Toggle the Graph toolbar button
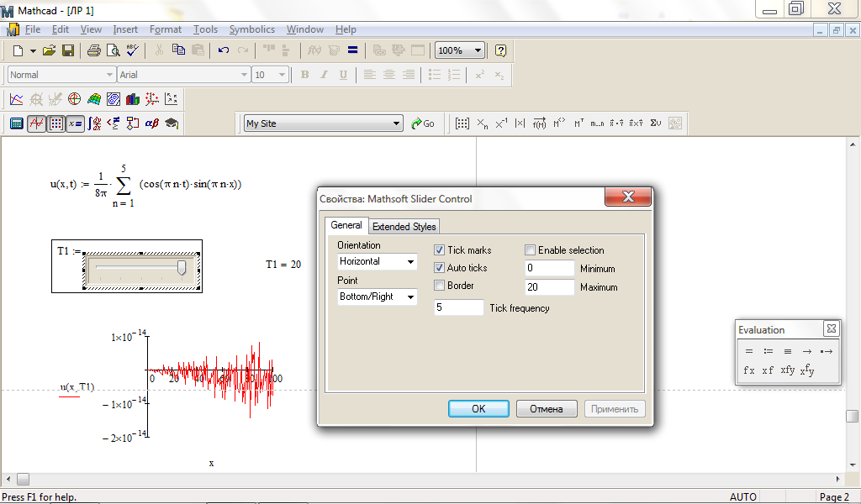This screenshot has height=504, width=861. tap(36, 123)
